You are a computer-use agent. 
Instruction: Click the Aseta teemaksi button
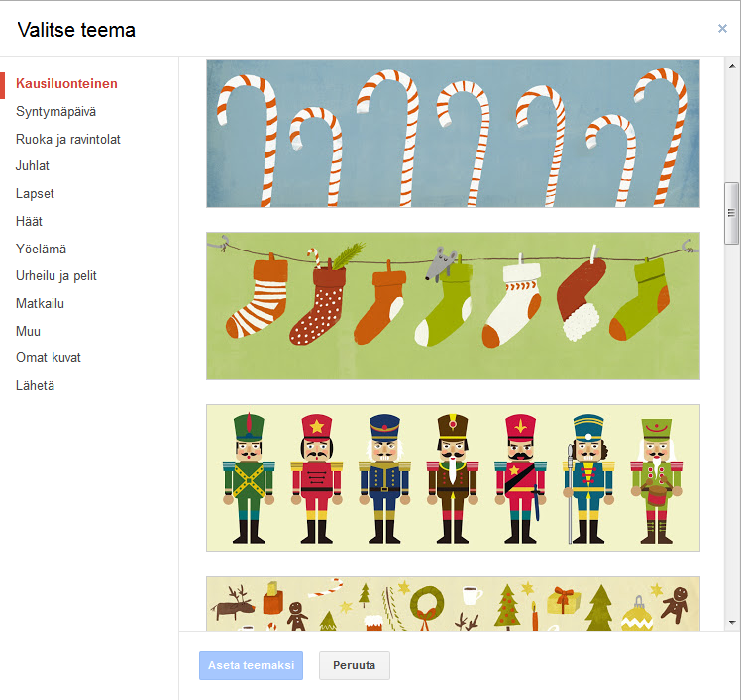251,665
